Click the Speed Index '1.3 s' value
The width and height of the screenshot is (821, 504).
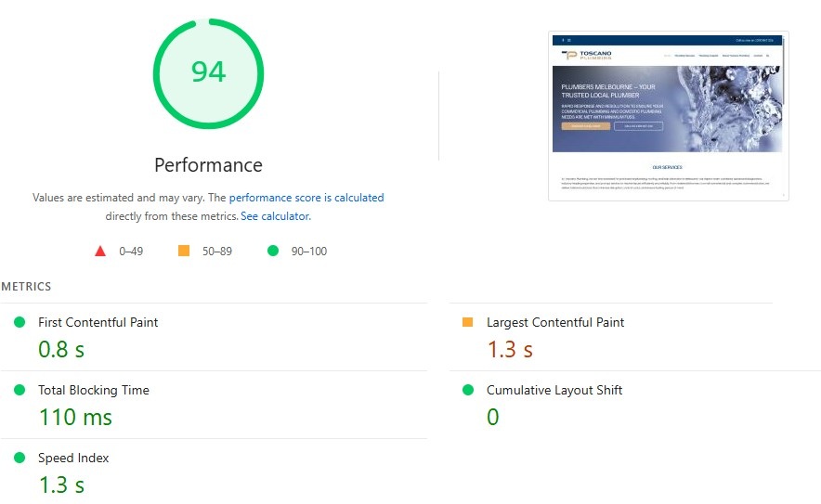(61, 485)
